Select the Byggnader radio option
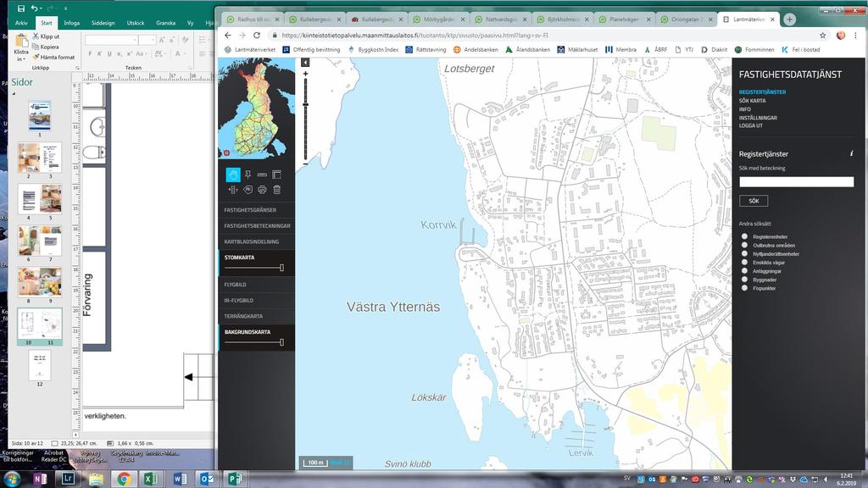Screen dimensions: 868x488 pyautogui.click(x=744, y=280)
